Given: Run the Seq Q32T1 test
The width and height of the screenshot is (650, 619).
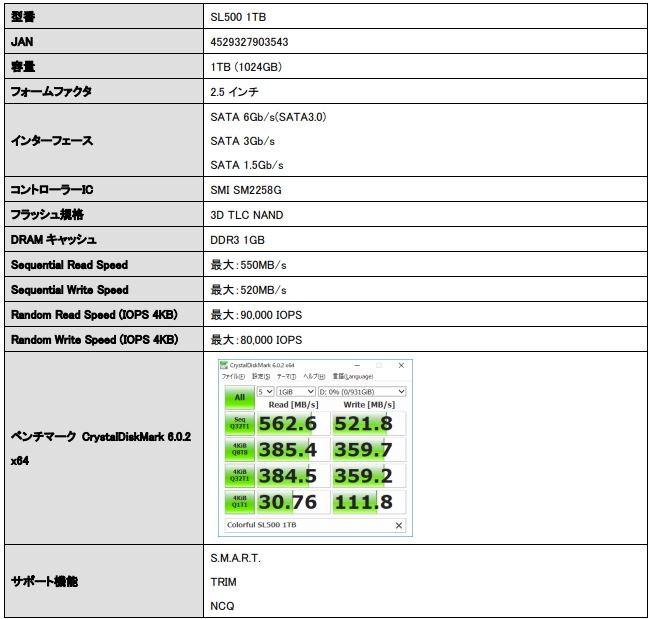Looking at the screenshot, I should point(237,423).
